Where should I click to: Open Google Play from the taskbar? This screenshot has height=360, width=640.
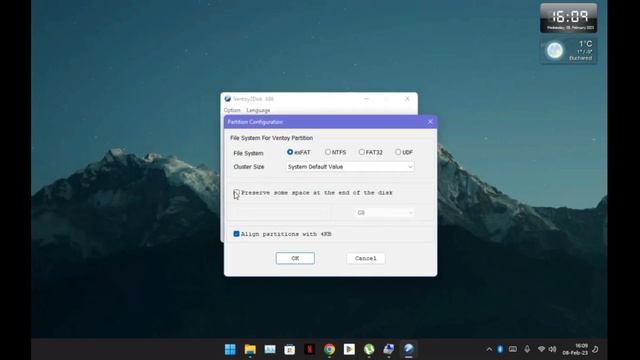(x=349, y=349)
